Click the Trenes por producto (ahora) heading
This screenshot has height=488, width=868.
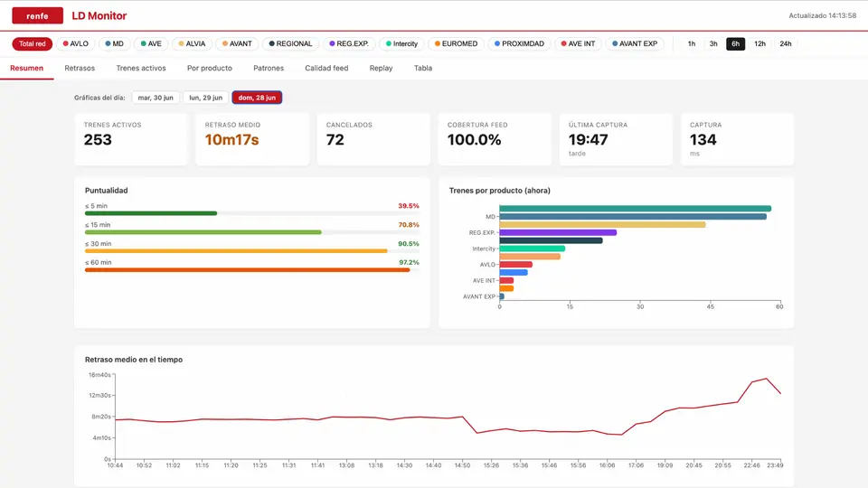[x=499, y=191]
